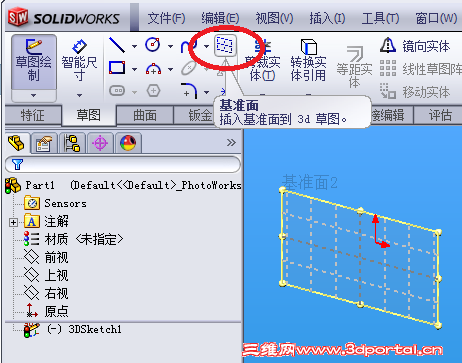Expand the 注解 node plus box
This screenshot has height=363, width=462.
click(13, 222)
